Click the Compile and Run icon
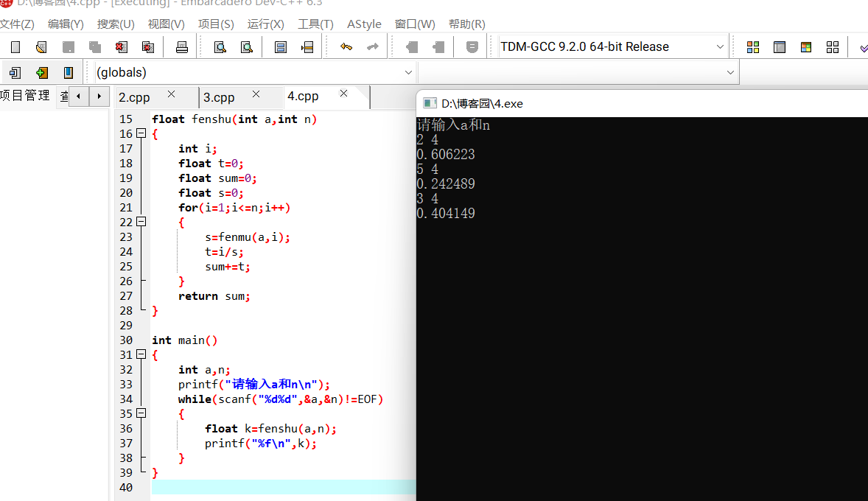 (x=806, y=47)
